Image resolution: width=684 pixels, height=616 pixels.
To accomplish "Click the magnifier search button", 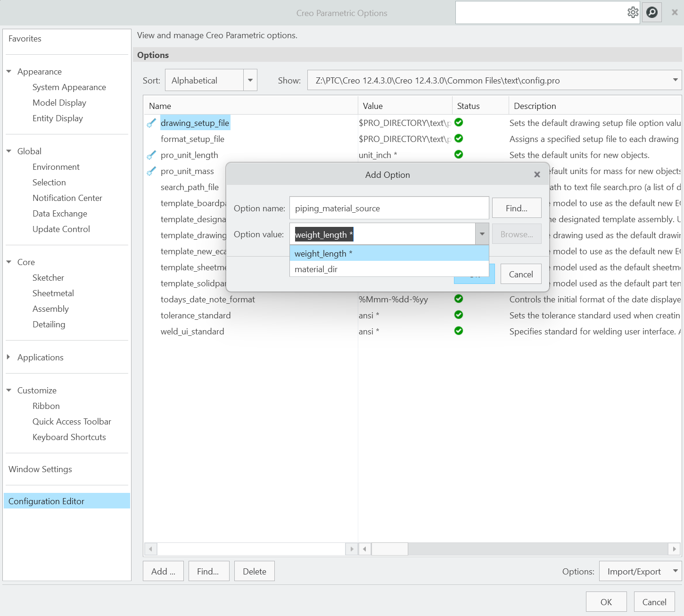I will pyautogui.click(x=652, y=12).
